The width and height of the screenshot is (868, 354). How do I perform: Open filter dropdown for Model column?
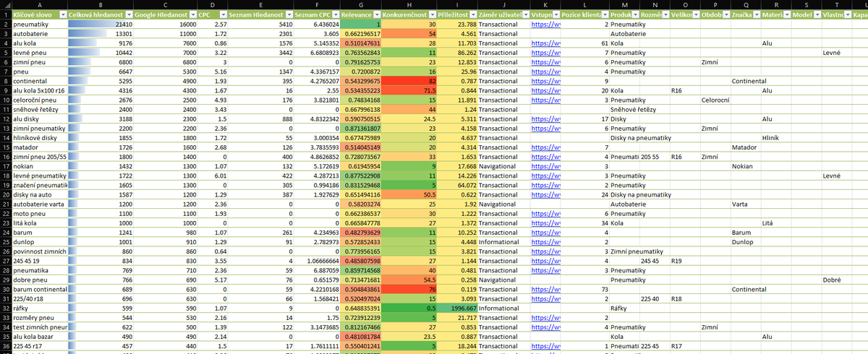(817, 14)
